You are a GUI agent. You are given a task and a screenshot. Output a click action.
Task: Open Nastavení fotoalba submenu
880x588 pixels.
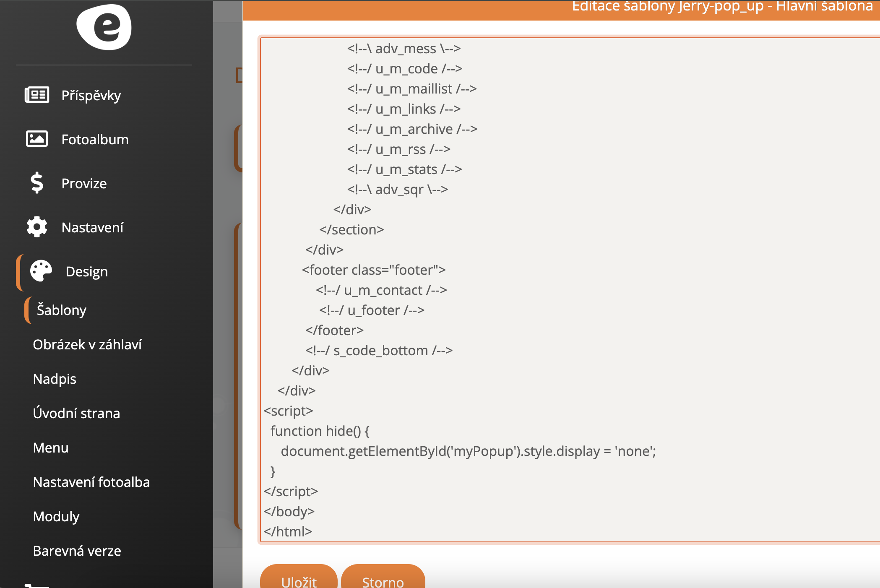tap(91, 482)
